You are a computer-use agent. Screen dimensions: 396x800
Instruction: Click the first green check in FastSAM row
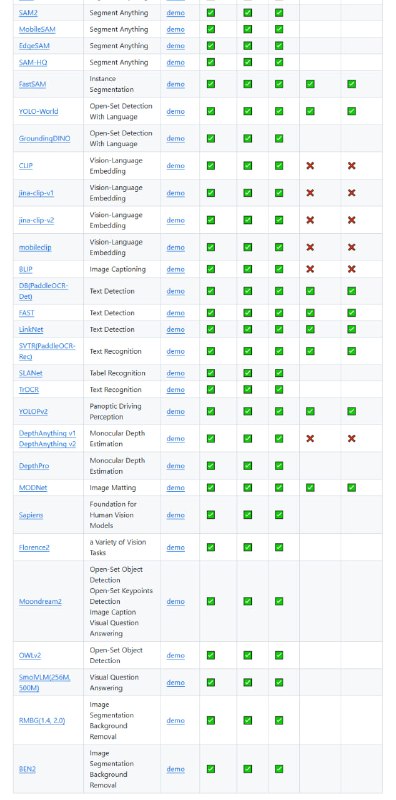tap(211, 84)
